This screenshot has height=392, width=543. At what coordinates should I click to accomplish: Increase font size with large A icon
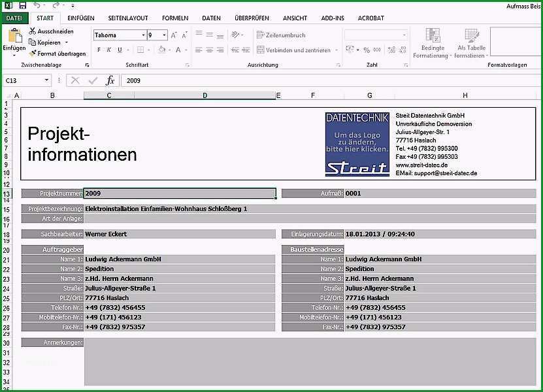174,35
